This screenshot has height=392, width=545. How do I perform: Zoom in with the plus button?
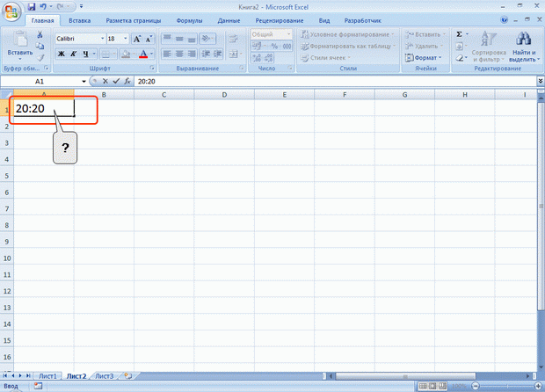click(x=538, y=386)
